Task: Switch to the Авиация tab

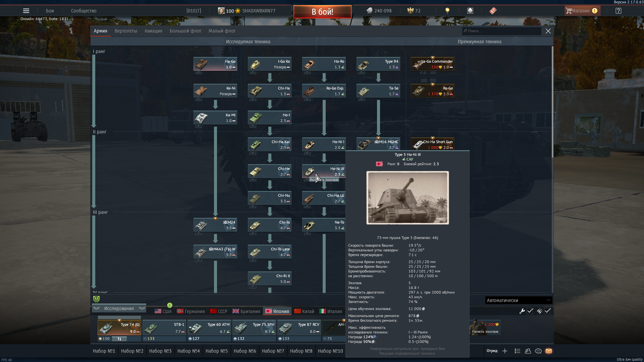Action: click(153, 31)
